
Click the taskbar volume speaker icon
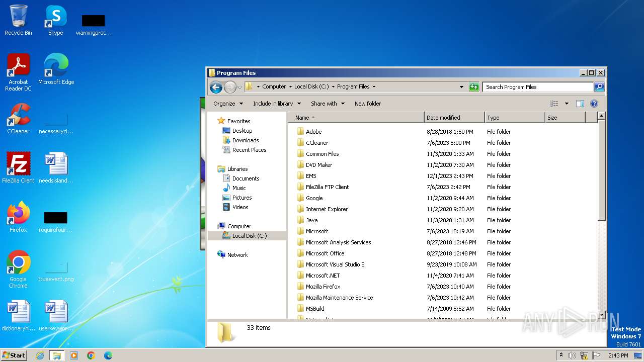point(572,355)
